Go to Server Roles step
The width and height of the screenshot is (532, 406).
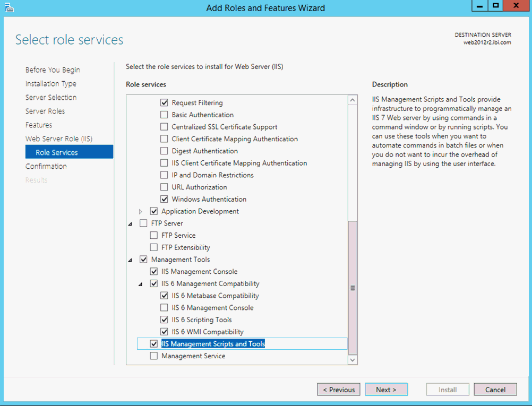tap(45, 111)
